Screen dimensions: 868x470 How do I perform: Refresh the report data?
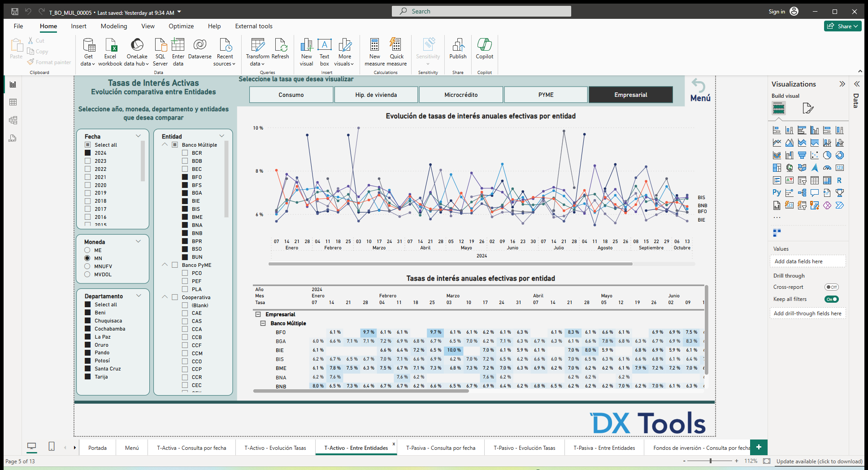coord(281,50)
